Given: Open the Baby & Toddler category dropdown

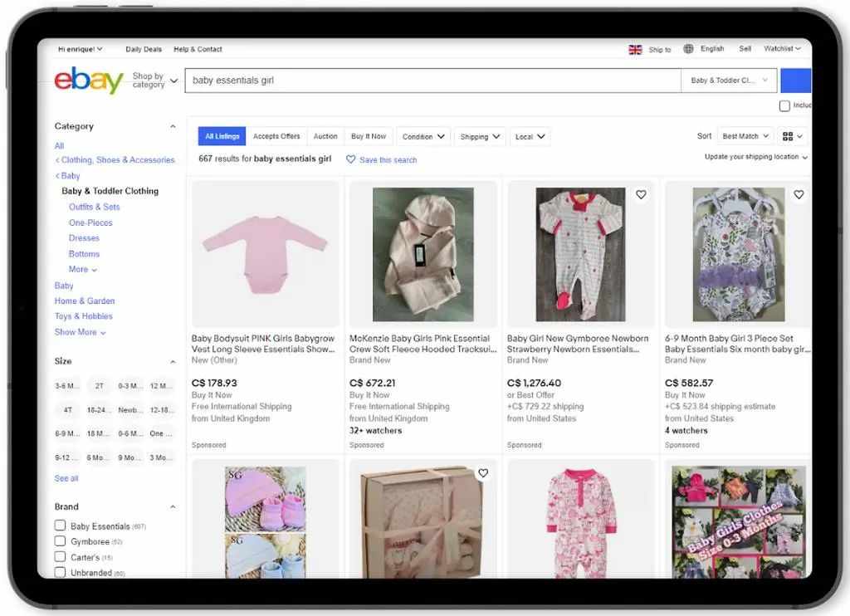Looking at the screenshot, I should click(729, 81).
